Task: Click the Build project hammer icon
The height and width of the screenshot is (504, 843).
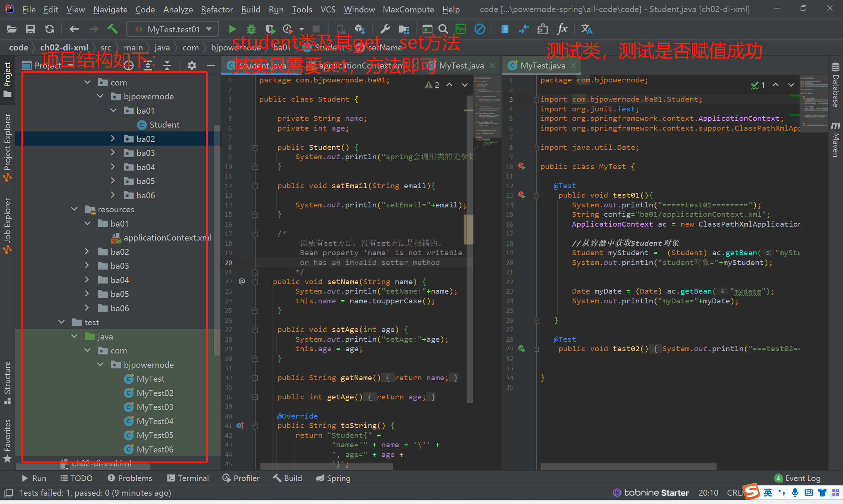Action: [113, 29]
